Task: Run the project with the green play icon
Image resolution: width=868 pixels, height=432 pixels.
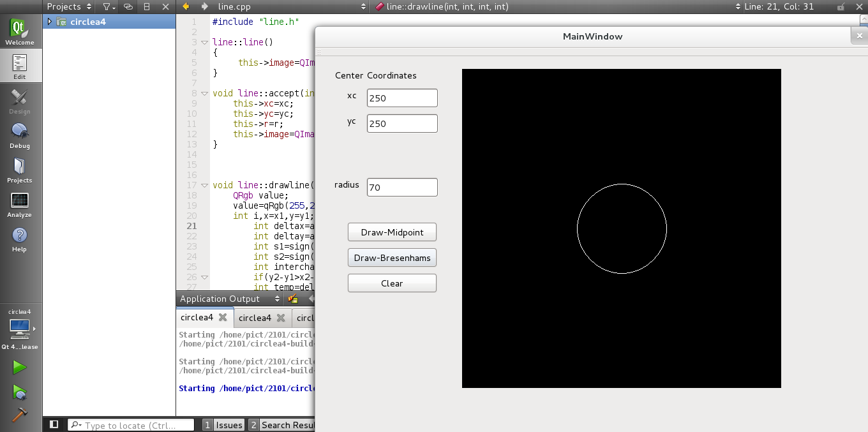Action: pos(20,367)
